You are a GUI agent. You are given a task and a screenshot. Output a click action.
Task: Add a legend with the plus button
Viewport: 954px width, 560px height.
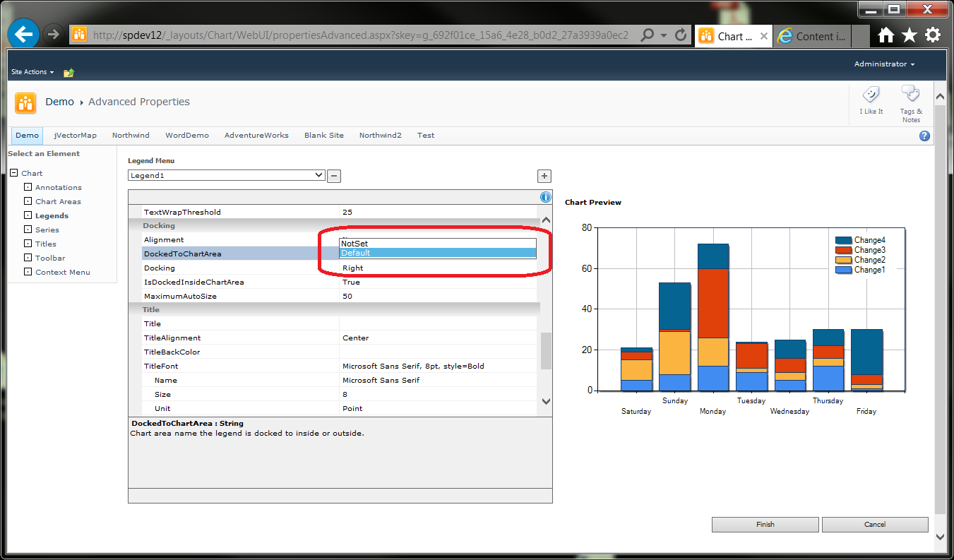pyautogui.click(x=544, y=176)
